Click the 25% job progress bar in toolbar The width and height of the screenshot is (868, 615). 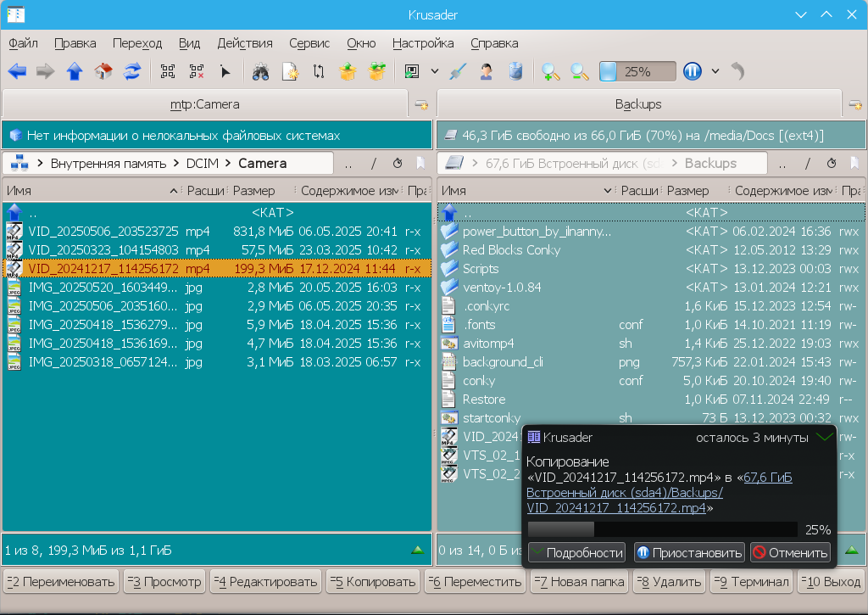[637, 72]
